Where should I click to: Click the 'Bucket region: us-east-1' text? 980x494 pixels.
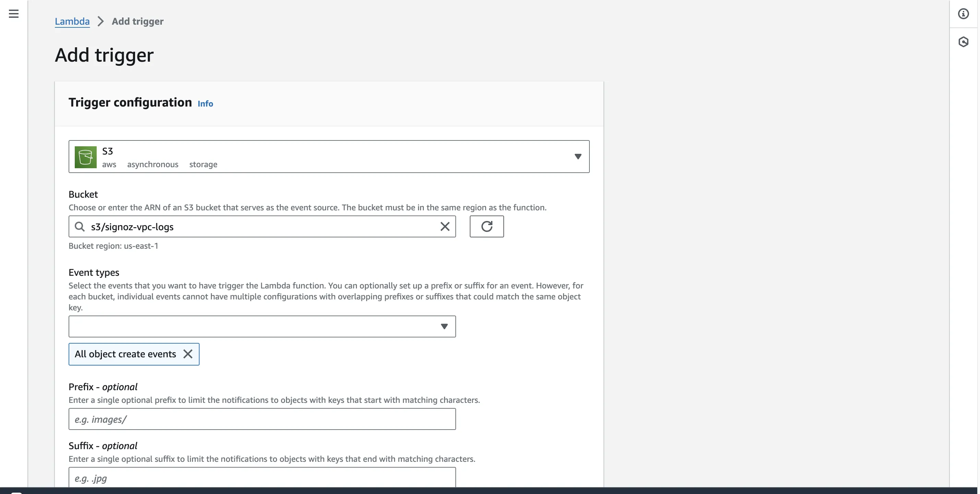click(113, 246)
